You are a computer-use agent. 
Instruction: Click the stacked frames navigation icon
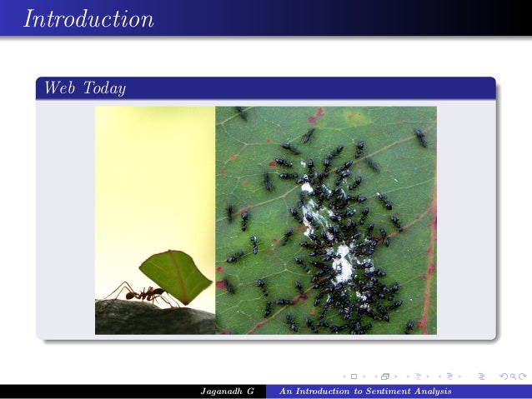tap(385, 377)
